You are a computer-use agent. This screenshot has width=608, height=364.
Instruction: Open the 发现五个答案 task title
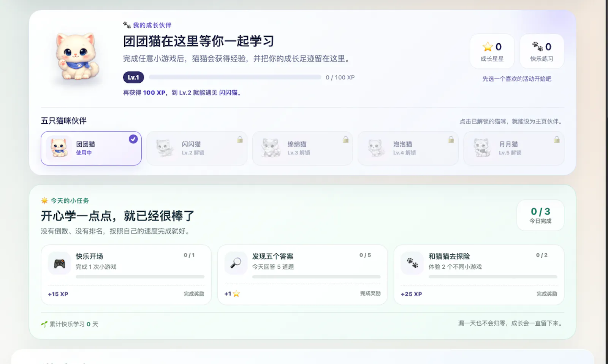point(273,256)
